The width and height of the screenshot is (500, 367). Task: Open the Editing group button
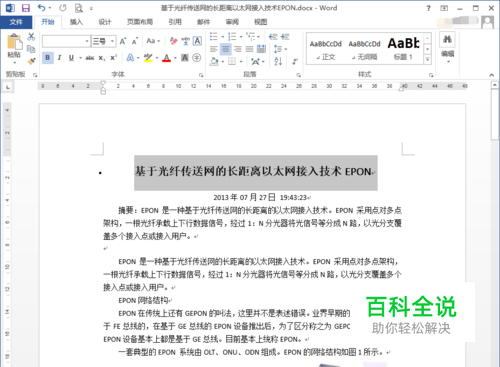(x=448, y=47)
